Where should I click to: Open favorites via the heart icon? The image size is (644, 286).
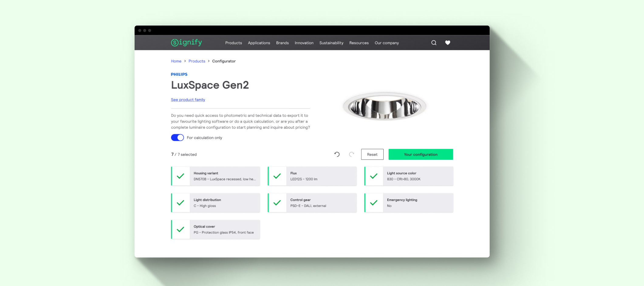448,43
